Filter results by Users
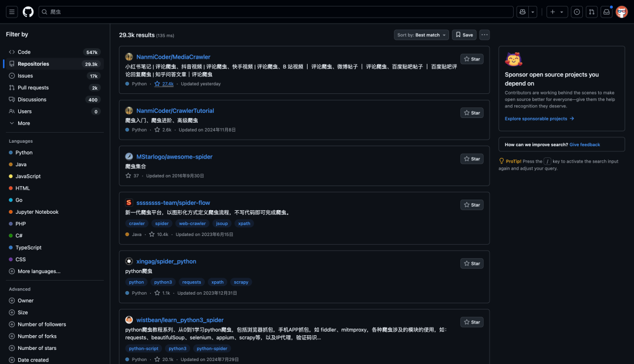 point(55,111)
